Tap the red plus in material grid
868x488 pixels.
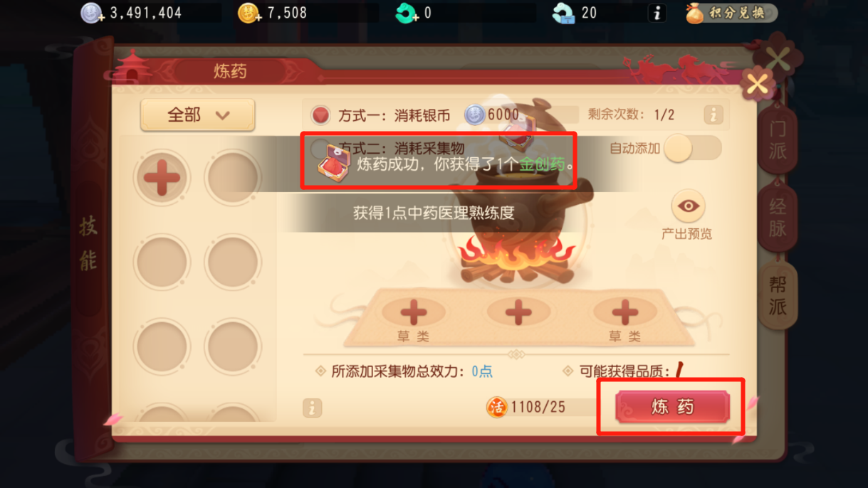tap(162, 176)
